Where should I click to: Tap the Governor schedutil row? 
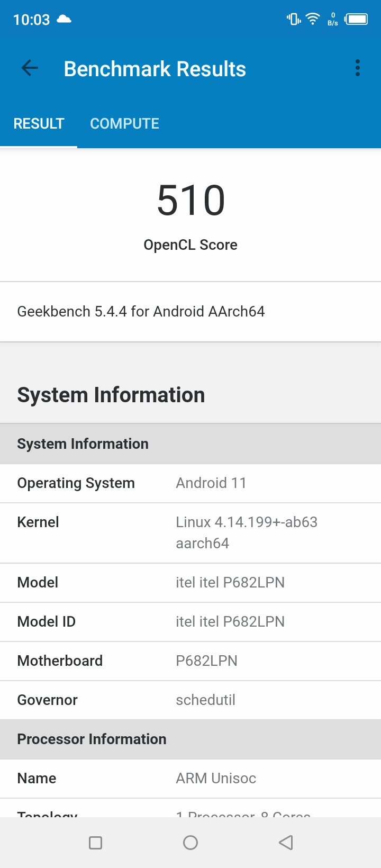[x=190, y=700]
